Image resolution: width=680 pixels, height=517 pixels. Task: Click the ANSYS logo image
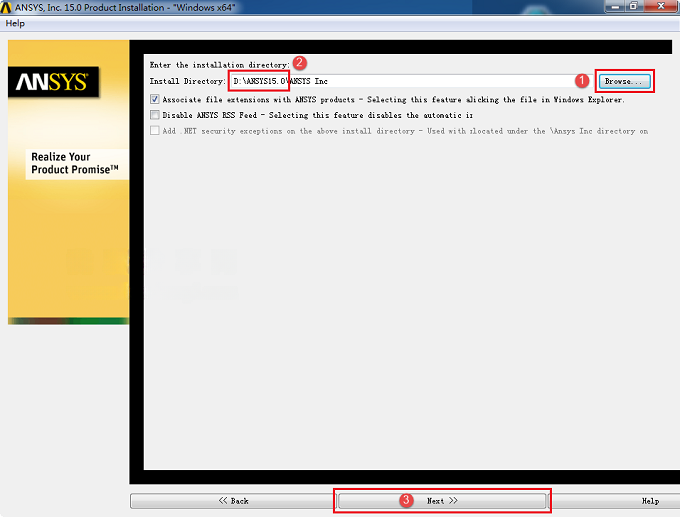pyautogui.click(x=53, y=82)
